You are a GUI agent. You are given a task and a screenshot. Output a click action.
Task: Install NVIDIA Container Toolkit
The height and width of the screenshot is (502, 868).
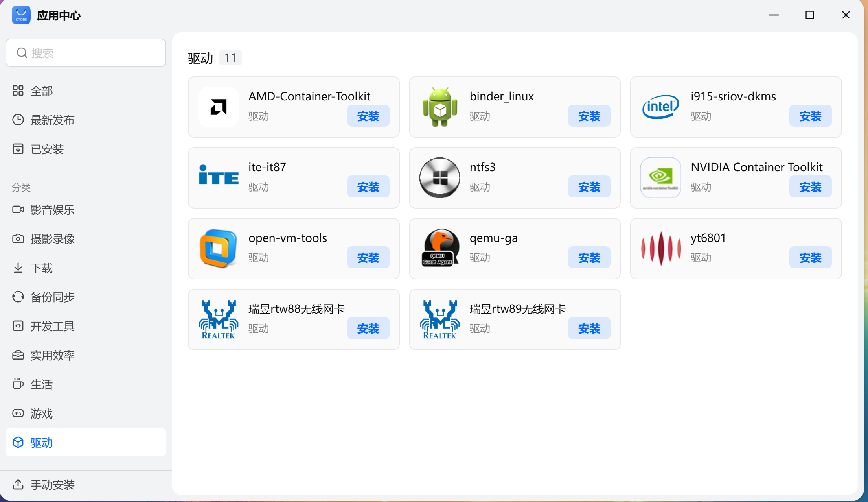[x=810, y=186]
